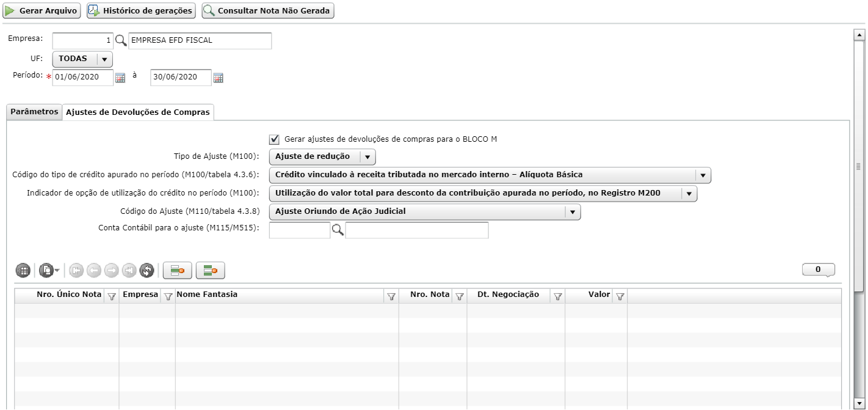Click the Empresa code input field
The width and height of the screenshot is (868, 410).
click(83, 41)
